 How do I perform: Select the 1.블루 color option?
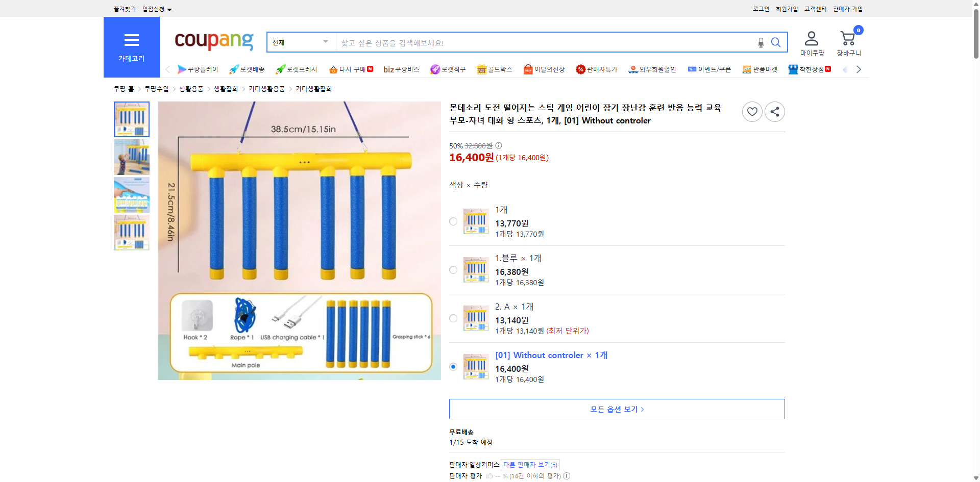coord(453,270)
